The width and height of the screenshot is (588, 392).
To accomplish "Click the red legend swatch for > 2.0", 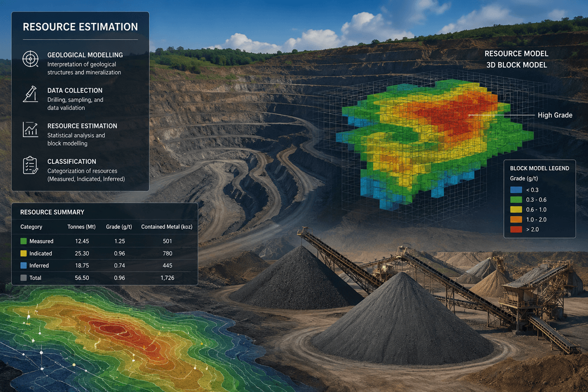I will tap(516, 229).
